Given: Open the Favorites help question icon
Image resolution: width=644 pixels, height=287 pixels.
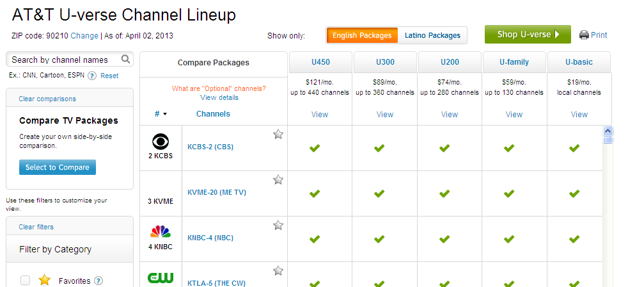Looking at the screenshot, I should pyautogui.click(x=98, y=281).
